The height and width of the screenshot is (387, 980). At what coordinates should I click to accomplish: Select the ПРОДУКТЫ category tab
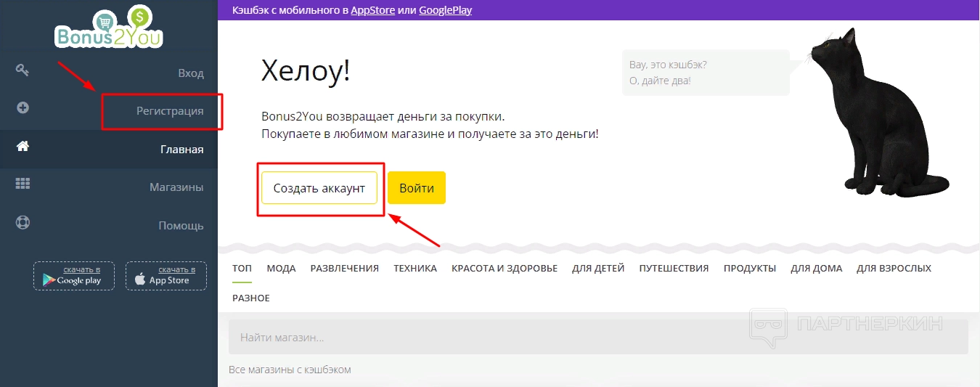[750, 268]
